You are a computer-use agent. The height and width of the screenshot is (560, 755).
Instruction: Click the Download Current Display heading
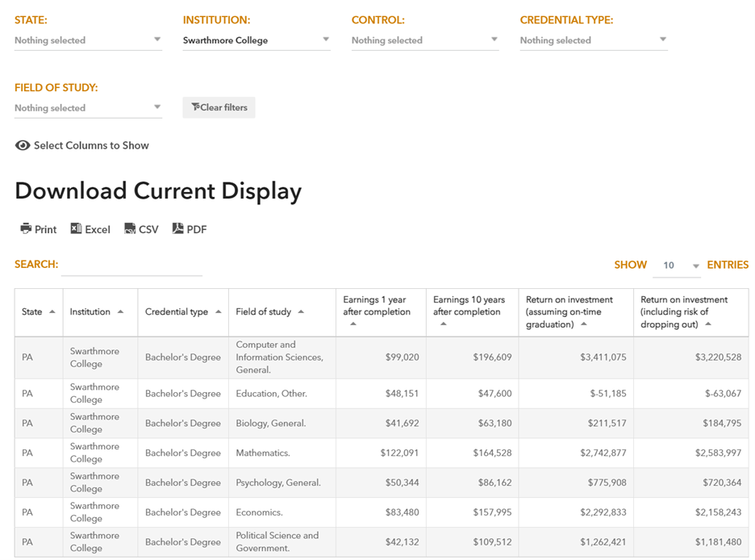(x=158, y=190)
